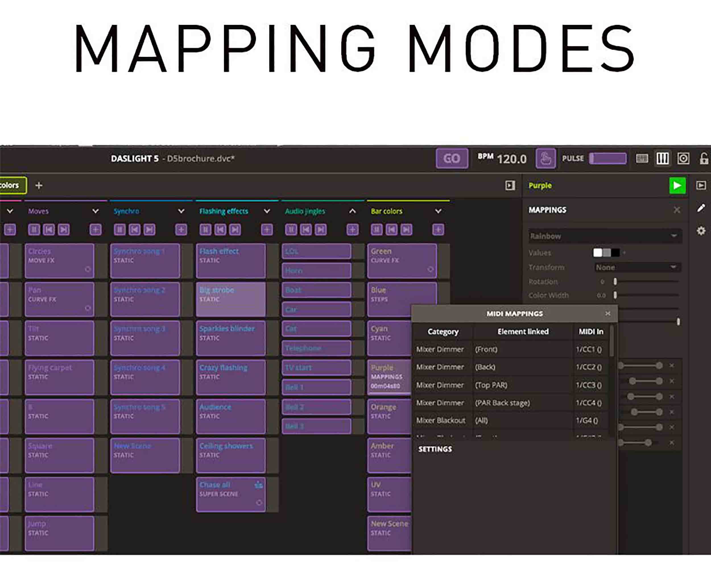711x588 pixels.
Task: Add a new tab with the plus icon
Action: (39, 185)
